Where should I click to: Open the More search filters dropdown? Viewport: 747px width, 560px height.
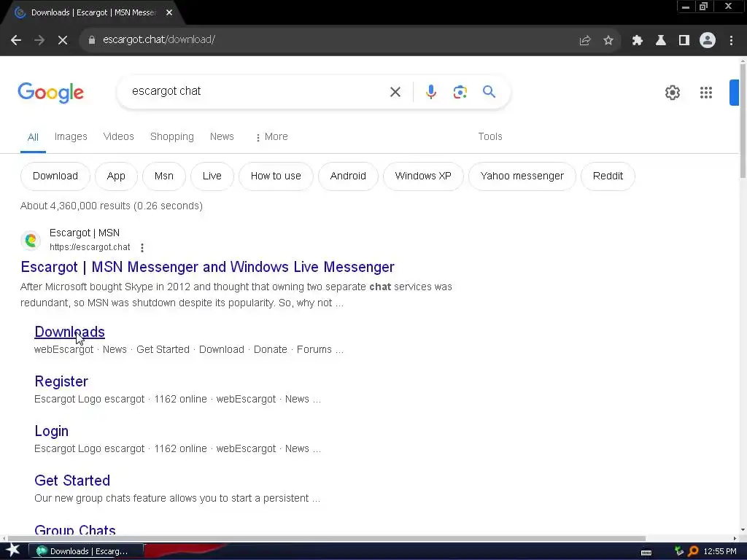tap(271, 137)
